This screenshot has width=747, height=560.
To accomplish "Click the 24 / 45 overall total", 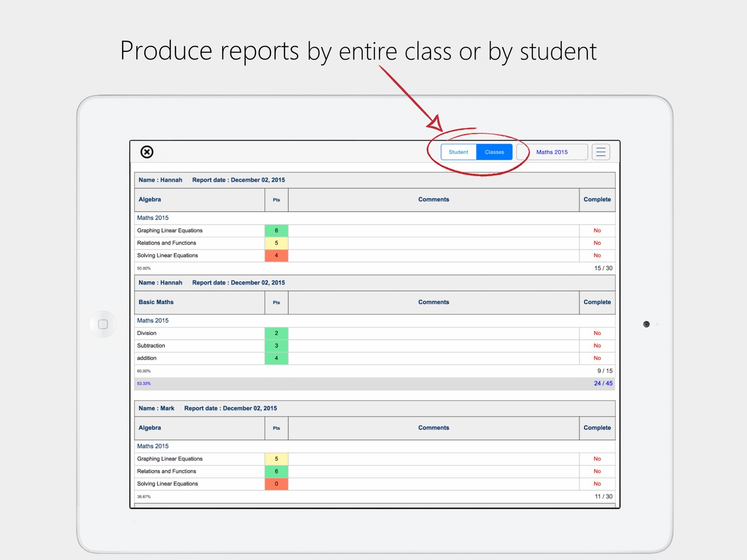I will pyautogui.click(x=603, y=383).
